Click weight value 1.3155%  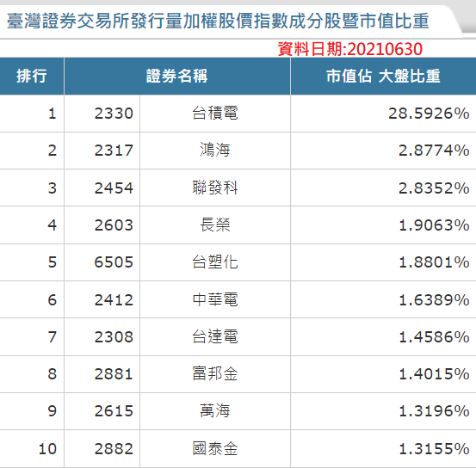coord(434,449)
